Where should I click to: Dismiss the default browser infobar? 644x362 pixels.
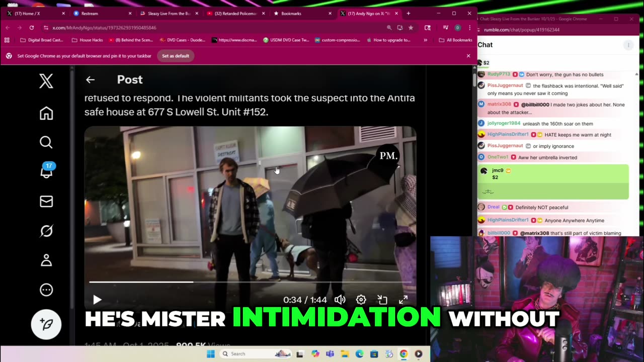point(468,56)
